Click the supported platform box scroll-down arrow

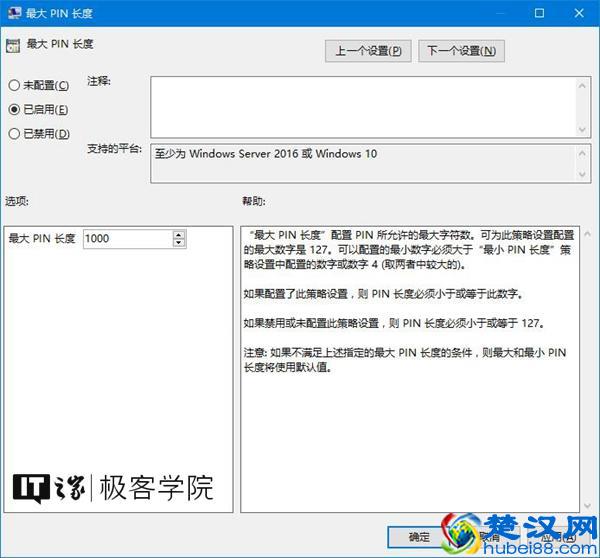point(582,174)
